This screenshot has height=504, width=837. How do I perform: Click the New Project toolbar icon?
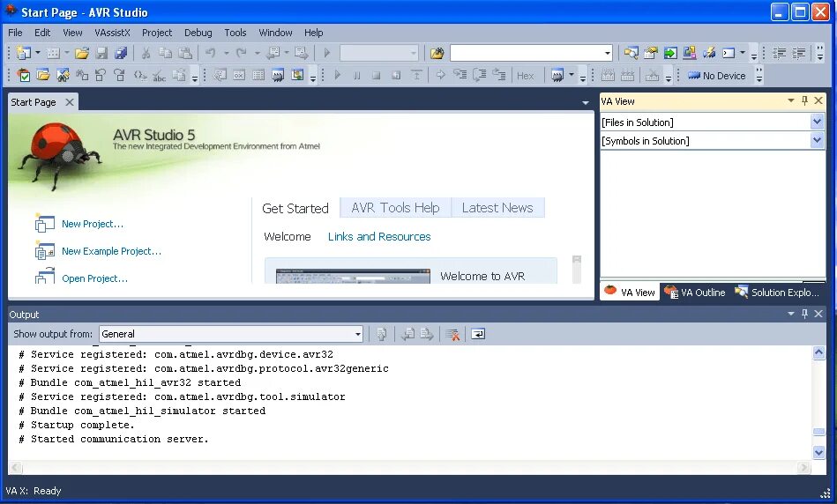24,53
